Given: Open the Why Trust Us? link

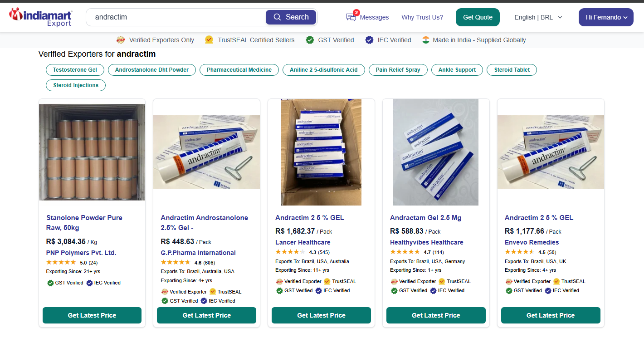Looking at the screenshot, I should 422,17.
